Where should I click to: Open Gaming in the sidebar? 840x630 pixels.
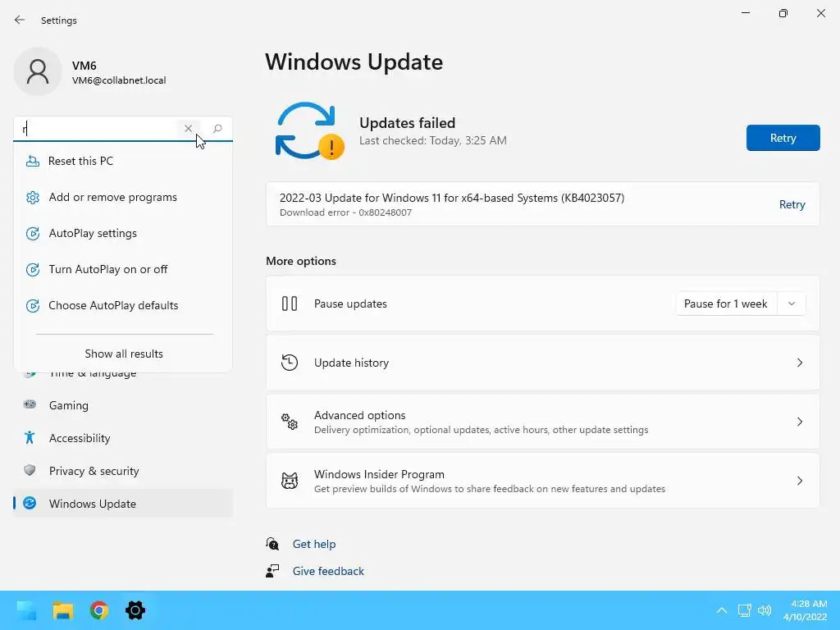pyautogui.click(x=123, y=405)
